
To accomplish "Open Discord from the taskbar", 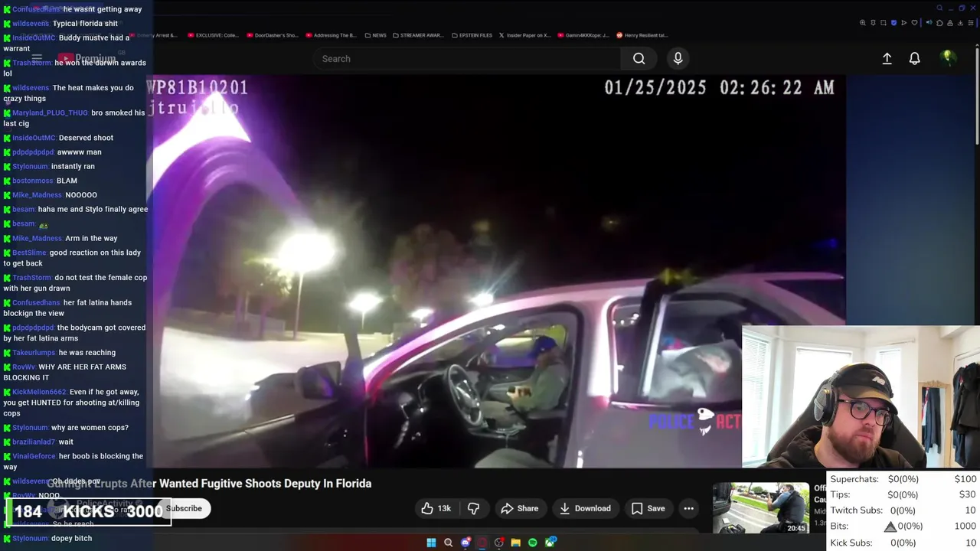I will [x=465, y=543].
